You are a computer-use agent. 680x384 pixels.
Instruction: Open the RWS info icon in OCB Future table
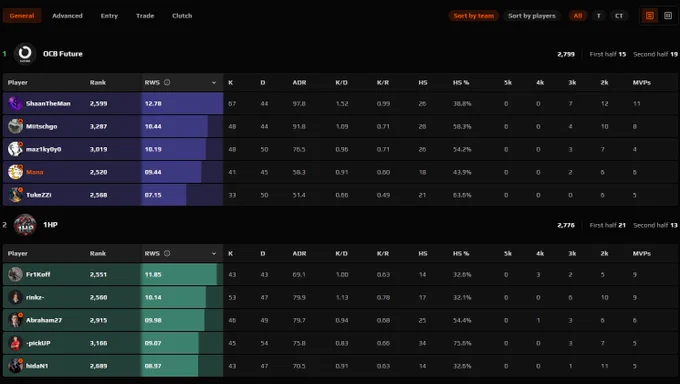pos(167,82)
